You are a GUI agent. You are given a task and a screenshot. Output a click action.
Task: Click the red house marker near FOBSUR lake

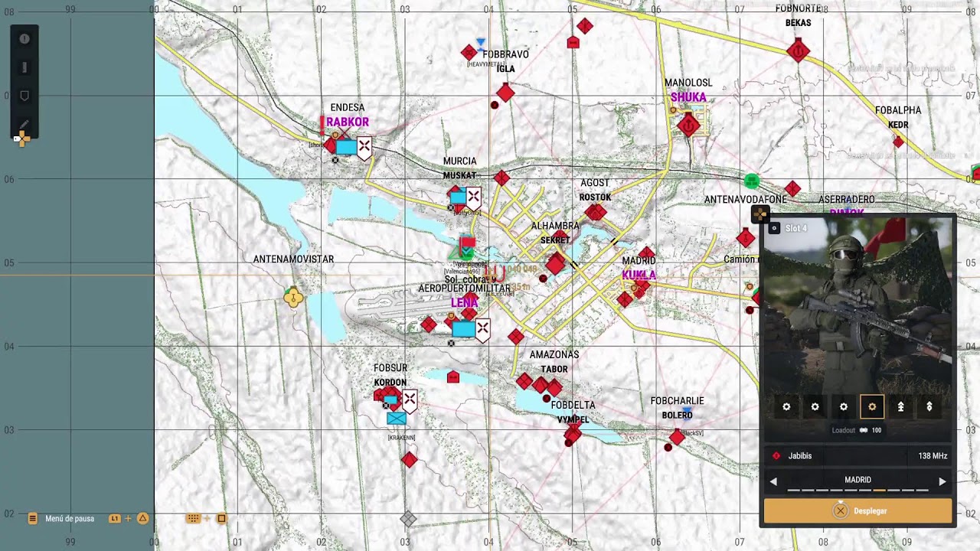click(x=453, y=377)
